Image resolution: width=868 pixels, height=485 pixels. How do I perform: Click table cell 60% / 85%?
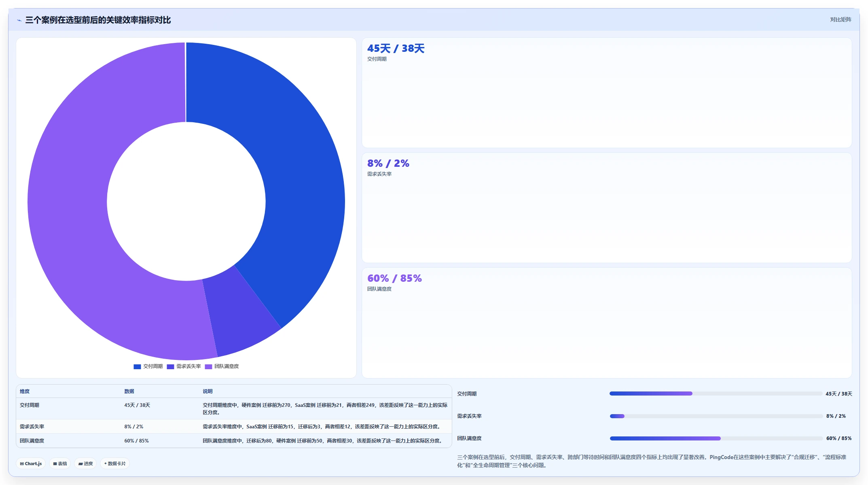coord(136,441)
